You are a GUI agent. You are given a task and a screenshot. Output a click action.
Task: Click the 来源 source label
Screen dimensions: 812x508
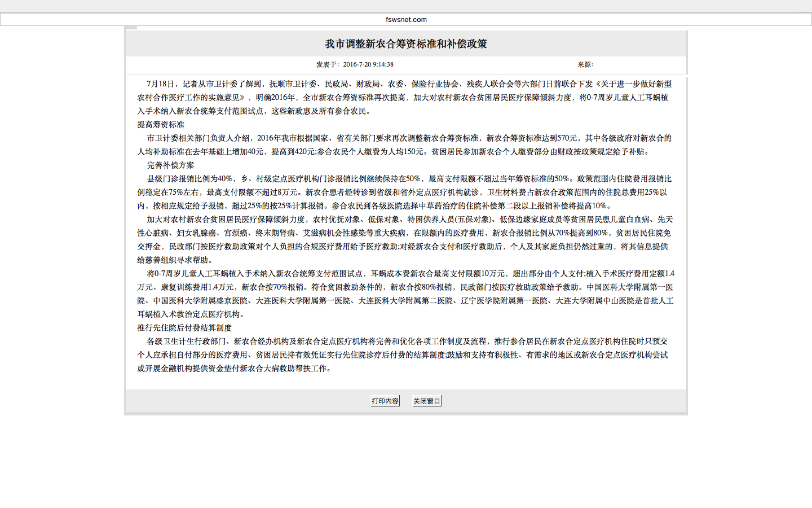pyautogui.click(x=585, y=65)
